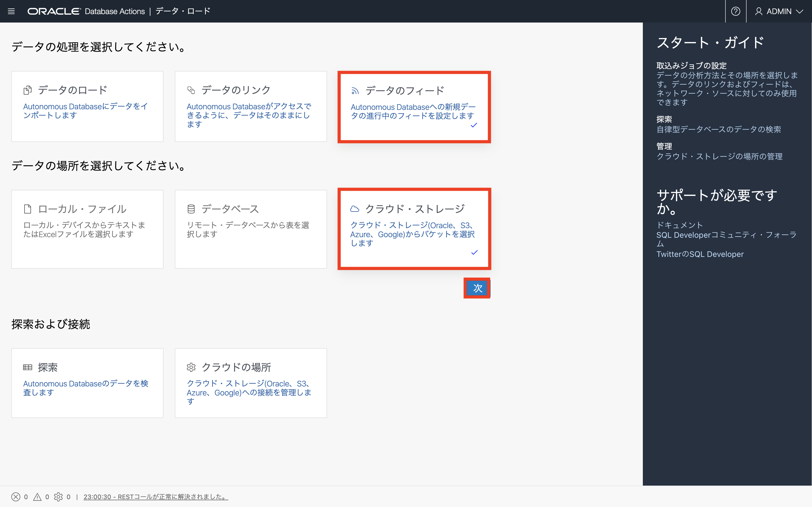Screen dimensions: 812x507
Task: Click the cloud icon on クラウド・ストレージ card
Action: point(355,209)
